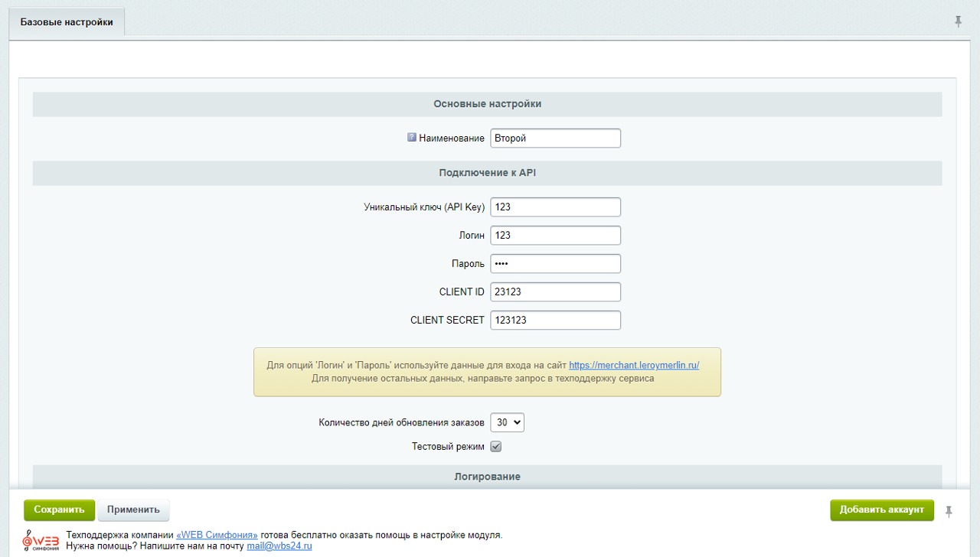Screen dimensions: 980x557
Task: Focus the CLIENT SECRET text field
Action: coord(555,321)
